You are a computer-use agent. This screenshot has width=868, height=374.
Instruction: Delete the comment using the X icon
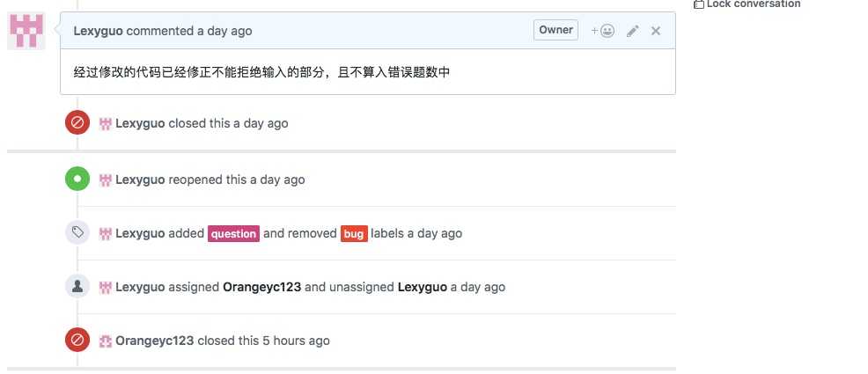point(656,31)
